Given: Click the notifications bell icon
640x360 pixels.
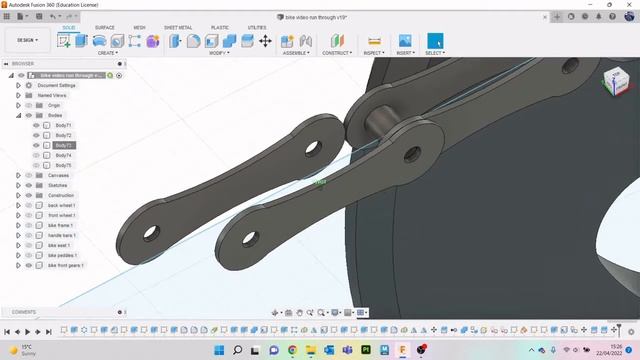Looking at the screenshot, I should point(598,17).
